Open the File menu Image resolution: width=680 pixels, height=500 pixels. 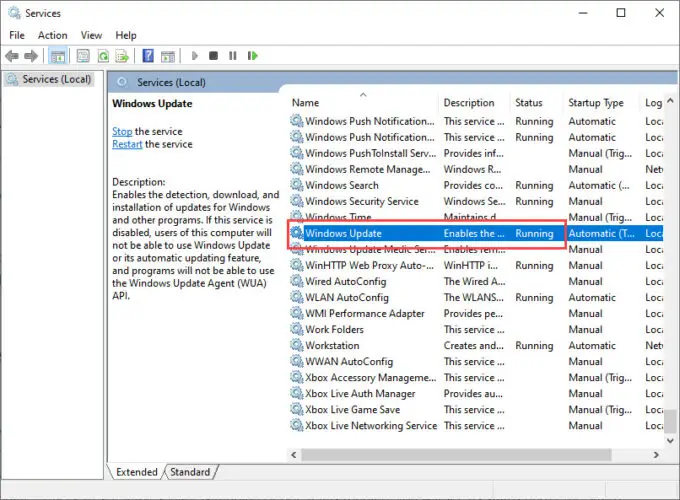coord(17,35)
